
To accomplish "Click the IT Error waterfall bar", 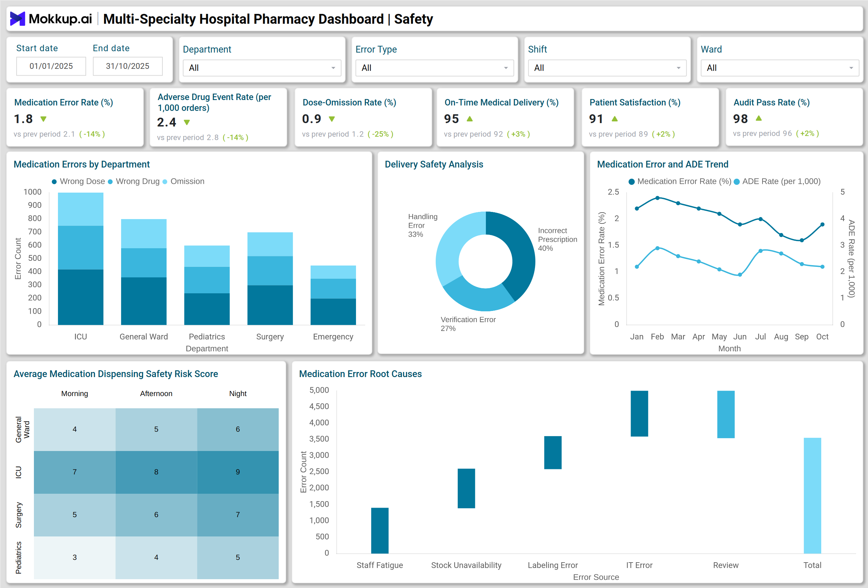I will click(x=639, y=414).
